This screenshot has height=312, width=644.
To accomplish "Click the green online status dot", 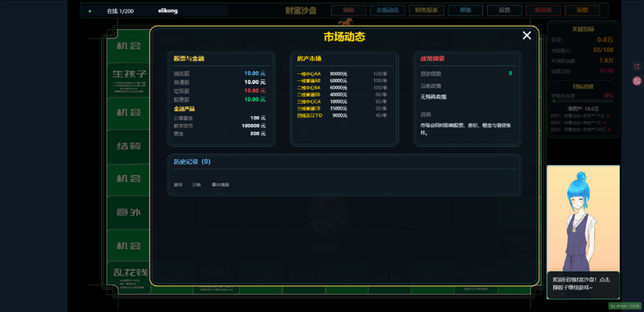I will tap(90, 11).
